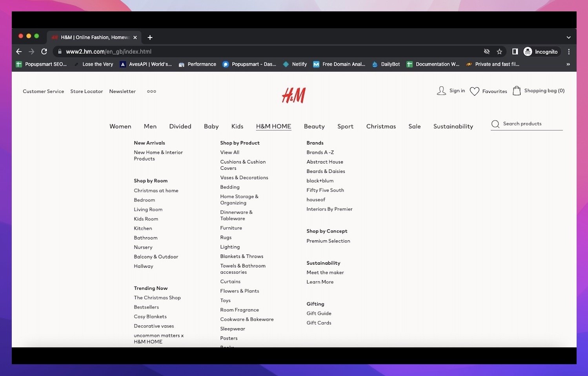This screenshot has width=588, height=376.
Task: Click the browser address bar URL
Action: pyautogui.click(x=109, y=51)
